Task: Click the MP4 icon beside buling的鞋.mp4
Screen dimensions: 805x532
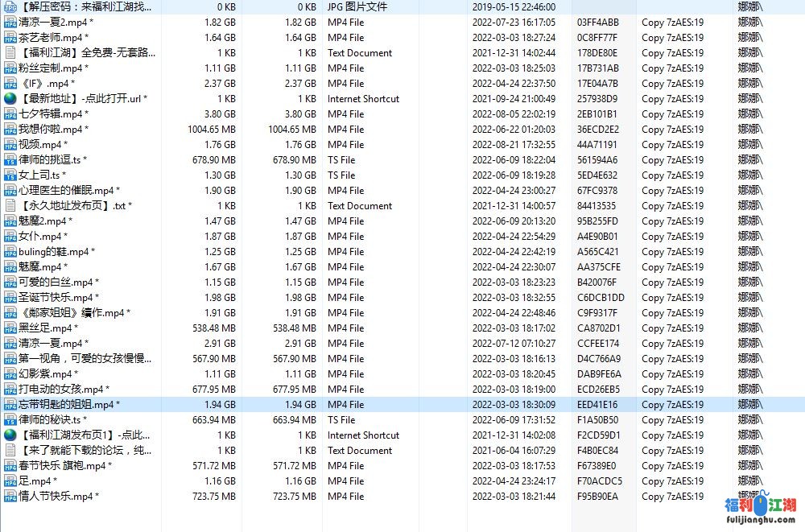Action: click(10, 252)
